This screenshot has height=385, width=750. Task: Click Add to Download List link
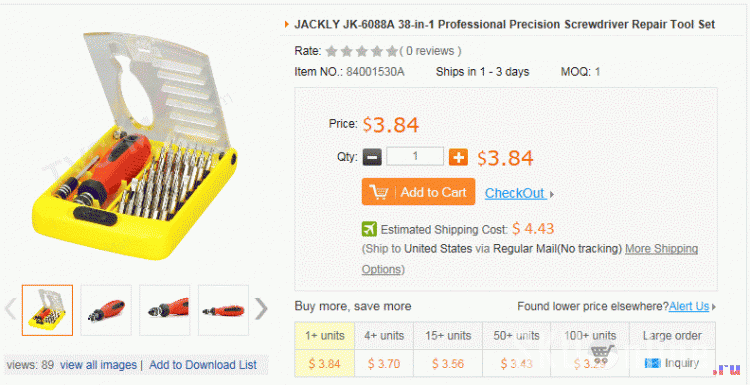(x=203, y=365)
